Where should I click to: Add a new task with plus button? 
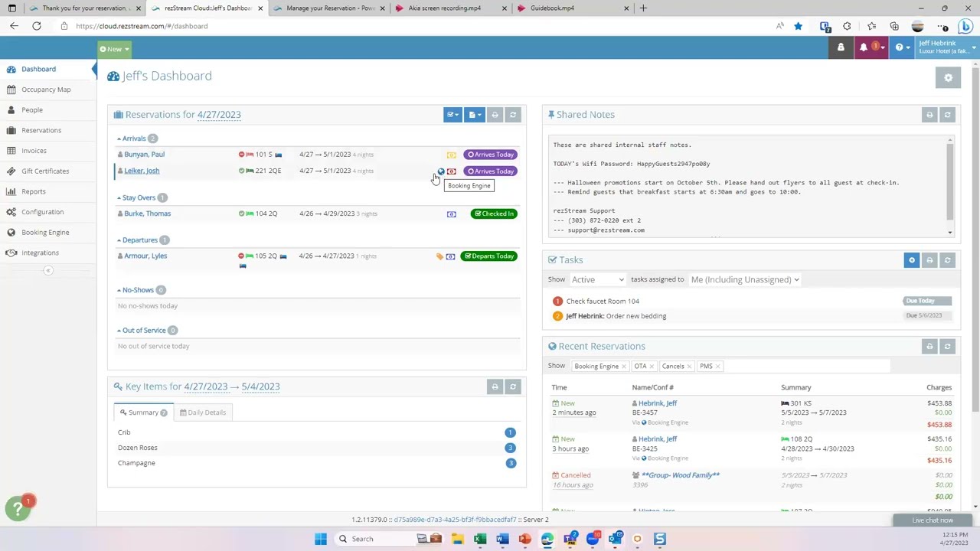911,260
